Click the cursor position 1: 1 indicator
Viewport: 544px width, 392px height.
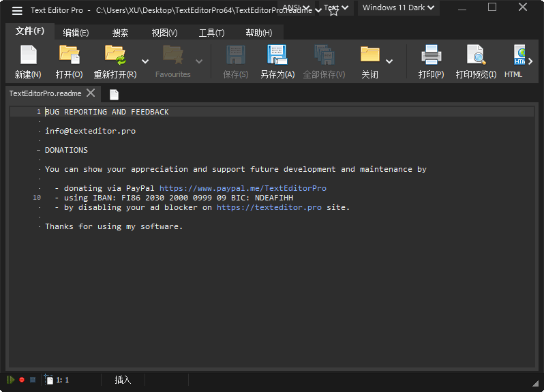pos(63,380)
